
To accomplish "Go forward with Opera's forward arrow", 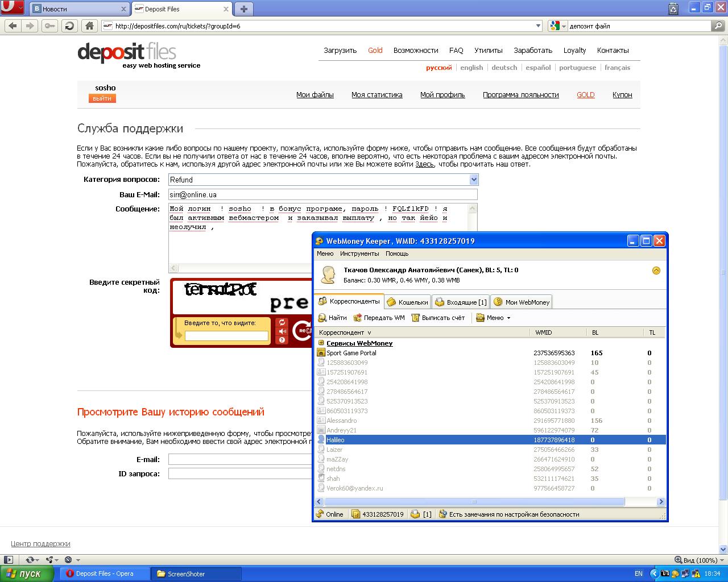I will (x=30, y=26).
